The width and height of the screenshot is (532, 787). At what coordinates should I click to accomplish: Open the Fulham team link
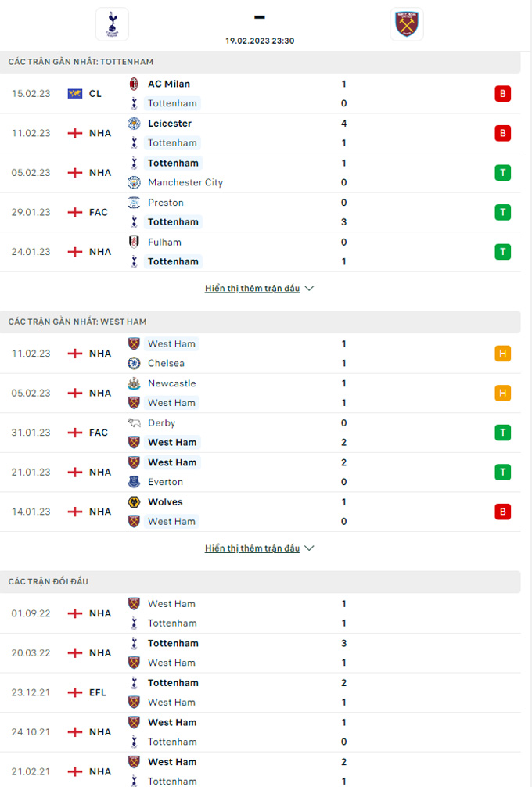(x=164, y=243)
